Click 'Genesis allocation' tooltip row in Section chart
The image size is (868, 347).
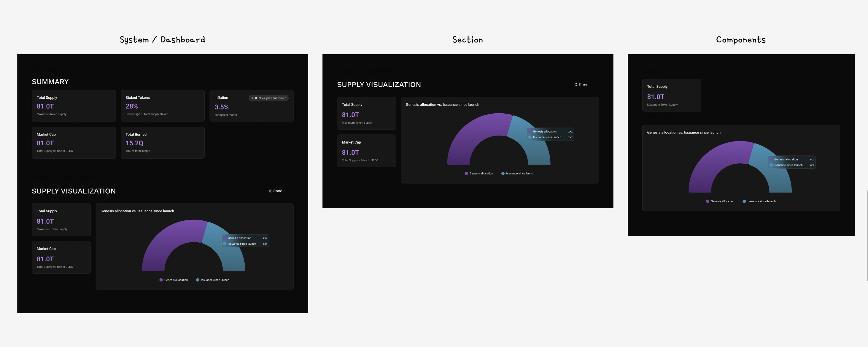551,132
